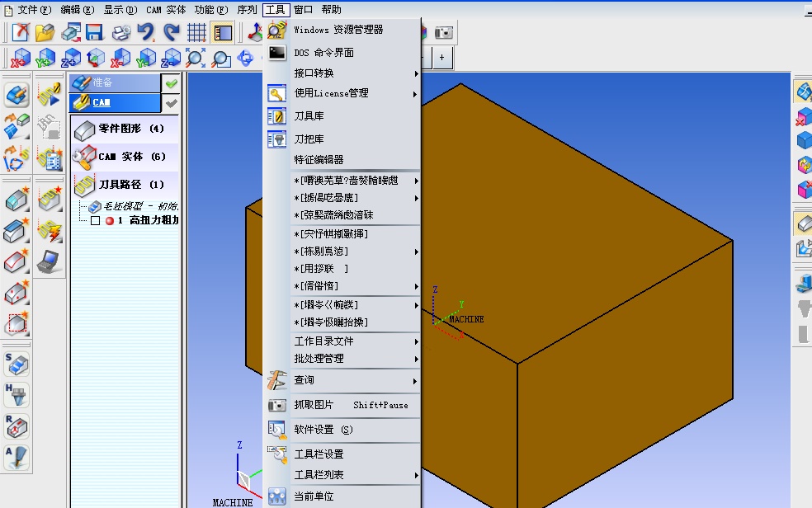
Task: Click sidebar icon marked with letter H
Action: pyautogui.click(x=17, y=395)
